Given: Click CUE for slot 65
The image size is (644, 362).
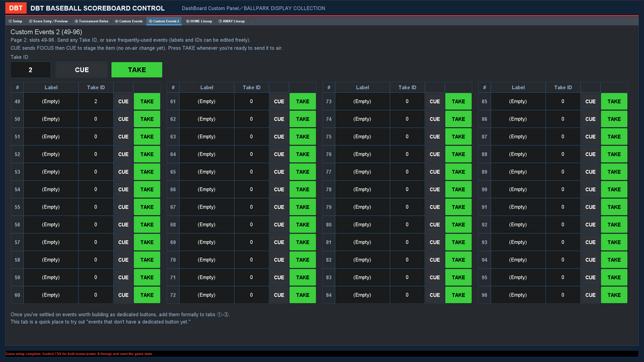Looking at the screenshot, I should click(279, 172).
